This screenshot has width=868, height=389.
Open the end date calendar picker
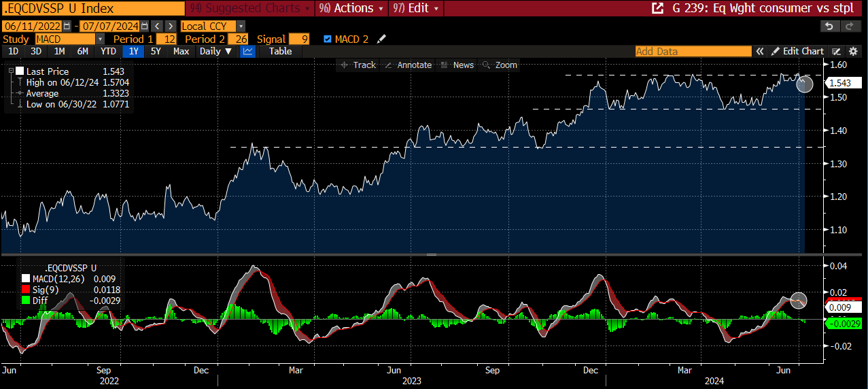(x=144, y=26)
